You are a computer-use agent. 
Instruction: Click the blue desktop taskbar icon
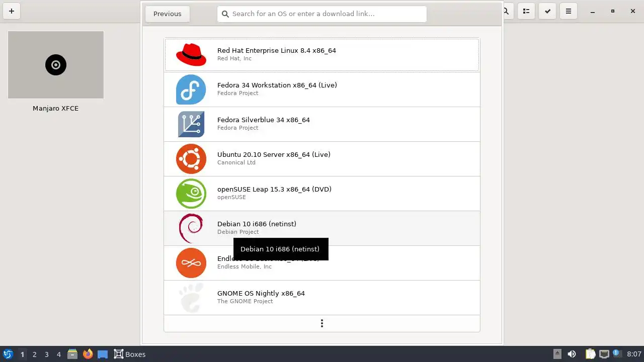click(x=103, y=354)
